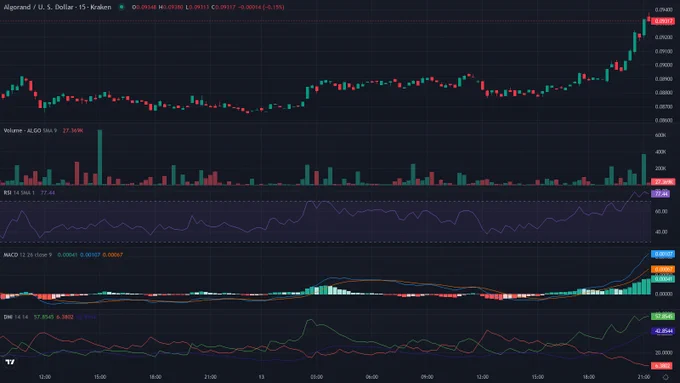Image resolution: width=680 pixels, height=383 pixels.
Task: Click the 60.00 RSI axis label
Action: pyautogui.click(x=661, y=211)
